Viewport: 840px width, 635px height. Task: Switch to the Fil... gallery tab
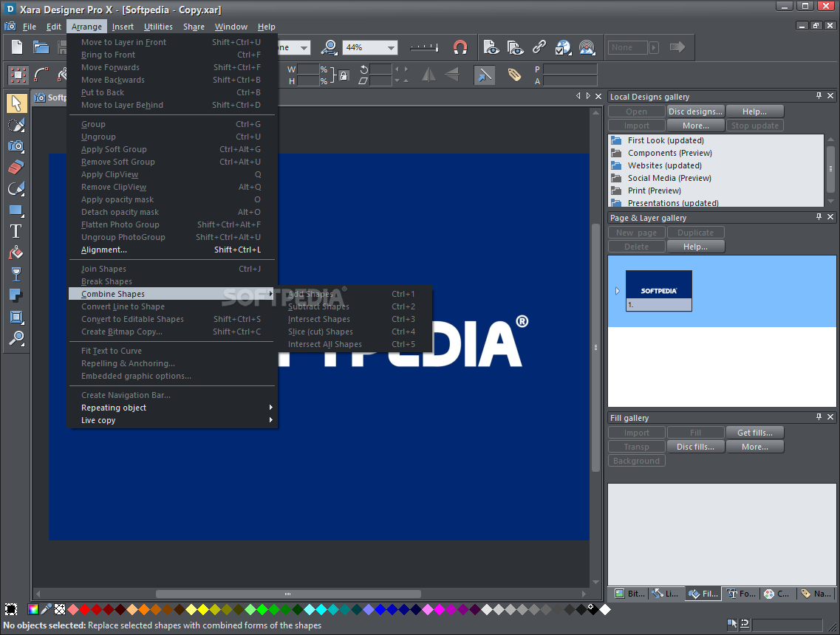[x=703, y=593]
